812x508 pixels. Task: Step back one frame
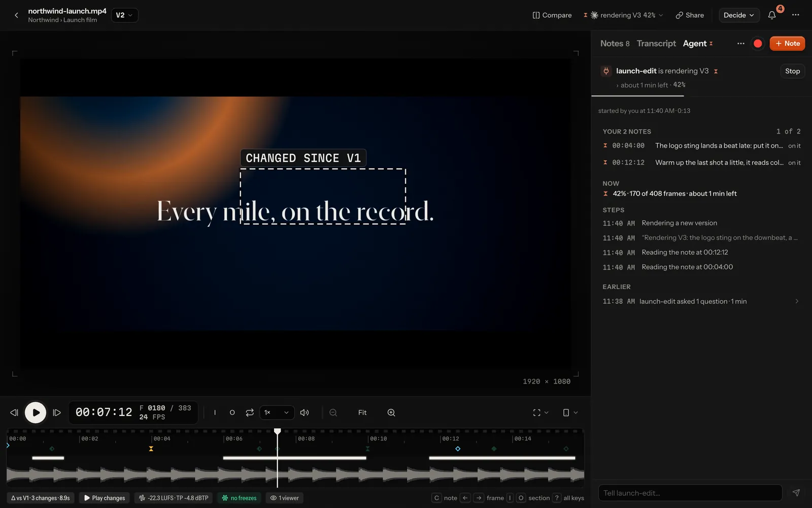14,412
